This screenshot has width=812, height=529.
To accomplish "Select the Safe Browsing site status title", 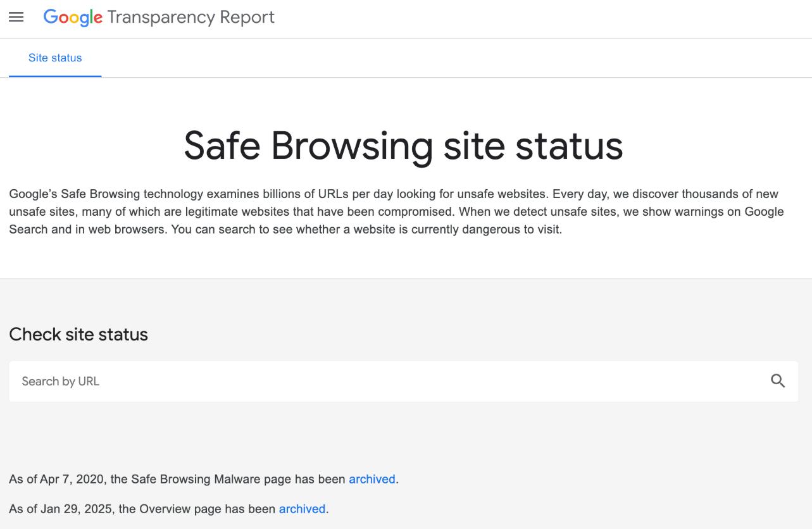I will coord(403,147).
